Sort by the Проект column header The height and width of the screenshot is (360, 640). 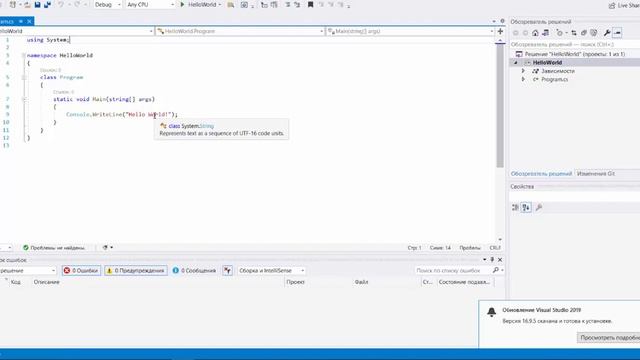[296, 282]
